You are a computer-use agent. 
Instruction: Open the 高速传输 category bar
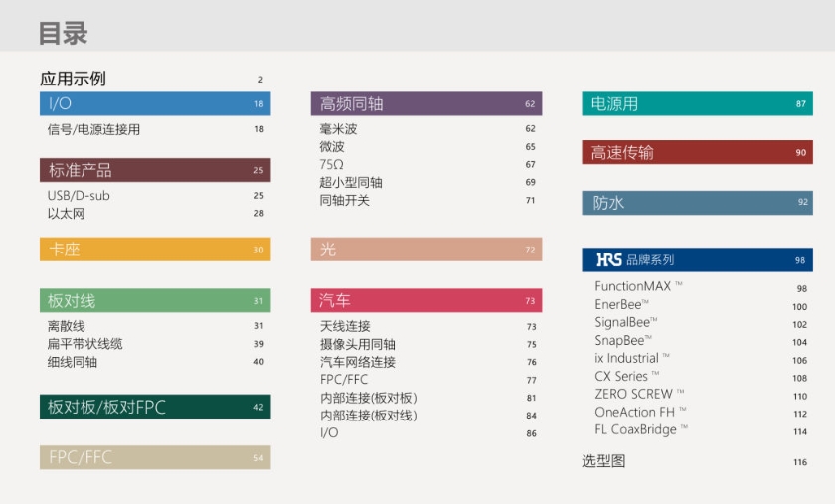[697, 152]
